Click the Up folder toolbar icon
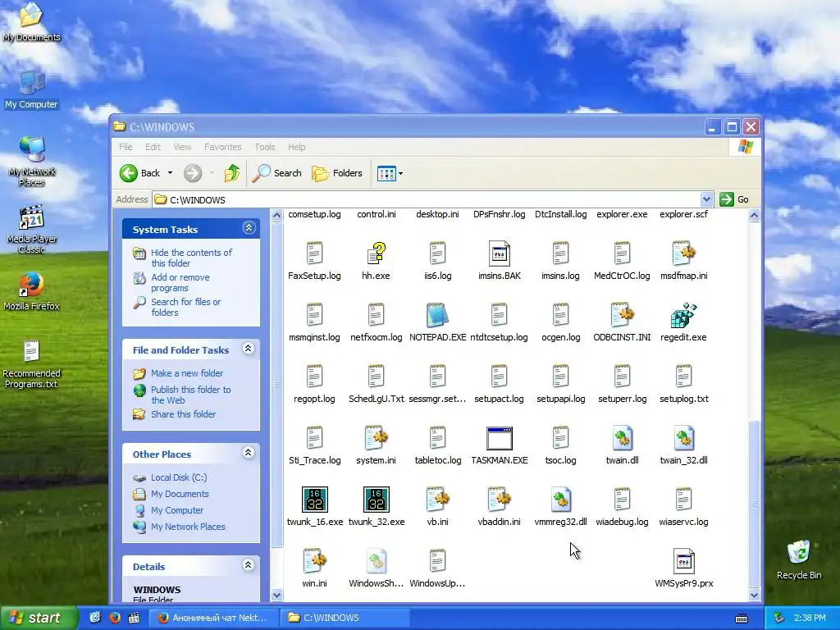 (x=232, y=173)
